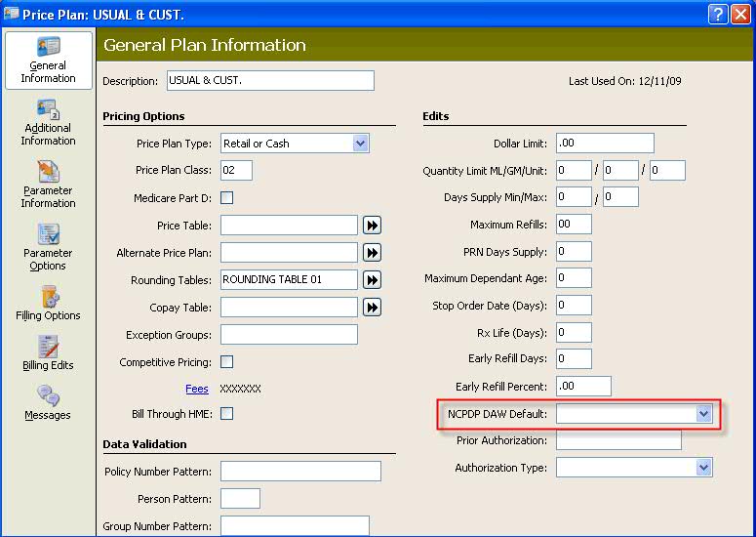756x537 pixels.
Task: Click the Dollar Limit field
Action: click(x=605, y=144)
